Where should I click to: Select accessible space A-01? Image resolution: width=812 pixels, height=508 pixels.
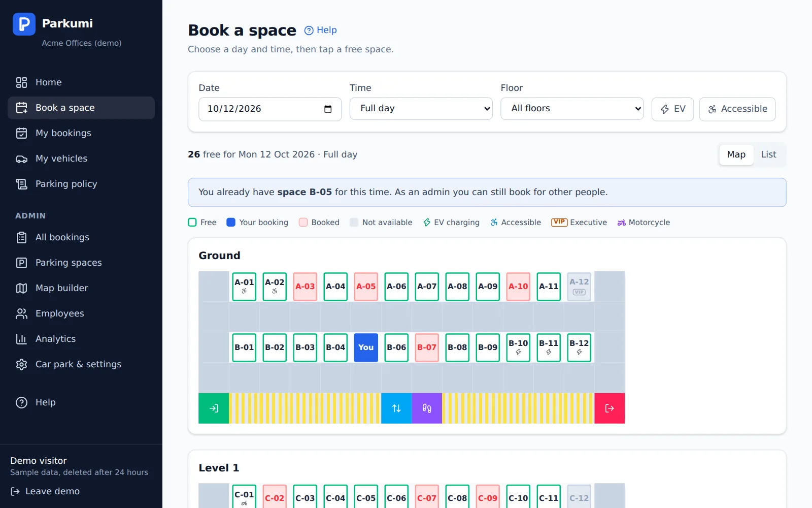click(244, 287)
